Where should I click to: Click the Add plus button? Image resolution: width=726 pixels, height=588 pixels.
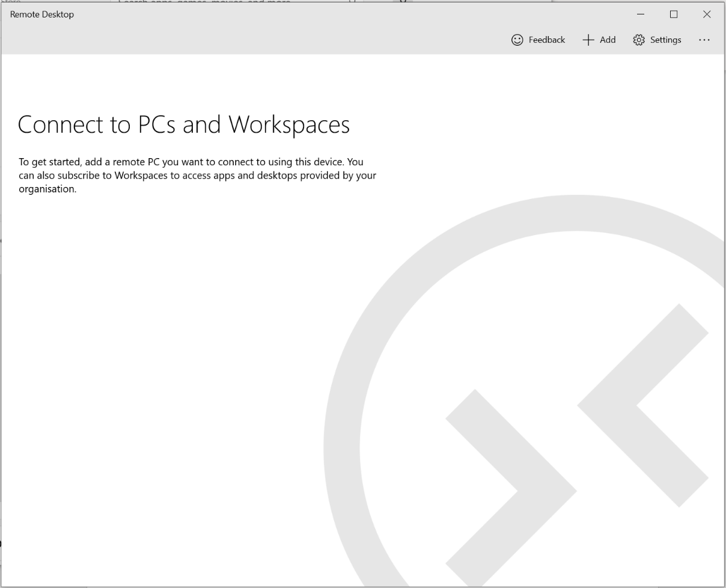(x=599, y=40)
